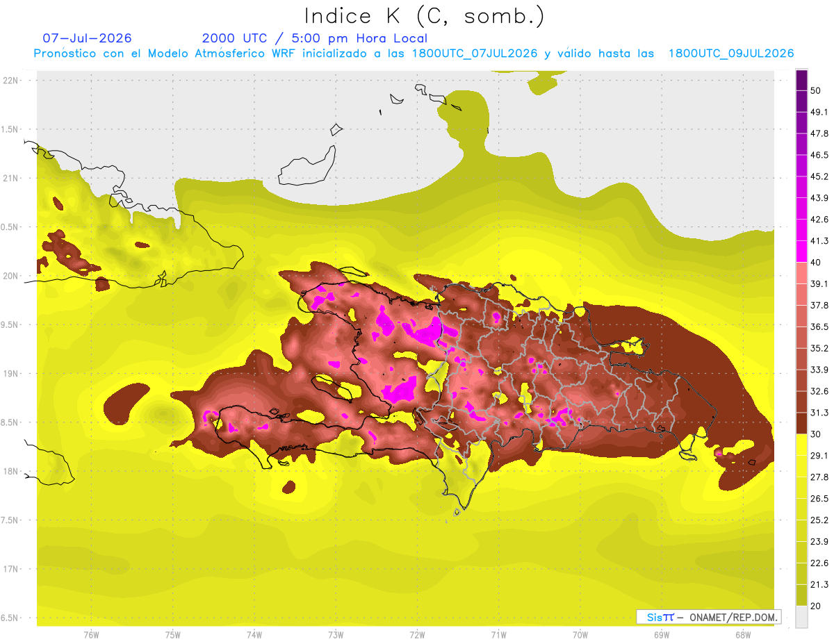Viewport: 834px width, 644px height.
Task: Click the legend value '21.3'
Action: coord(819,585)
